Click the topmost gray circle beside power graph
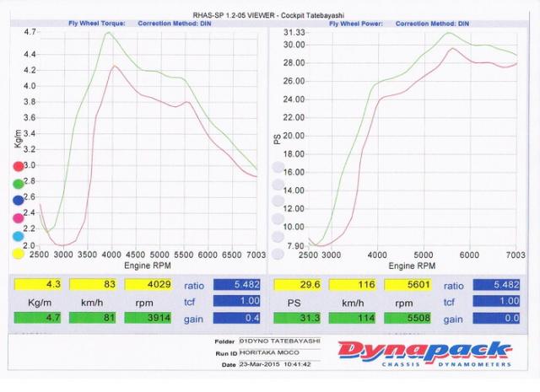The height and width of the screenshot is (392, 540). coord(278,168)
